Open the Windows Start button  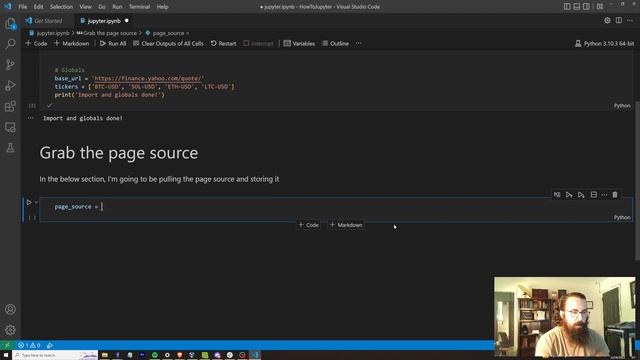coord(6,355)
